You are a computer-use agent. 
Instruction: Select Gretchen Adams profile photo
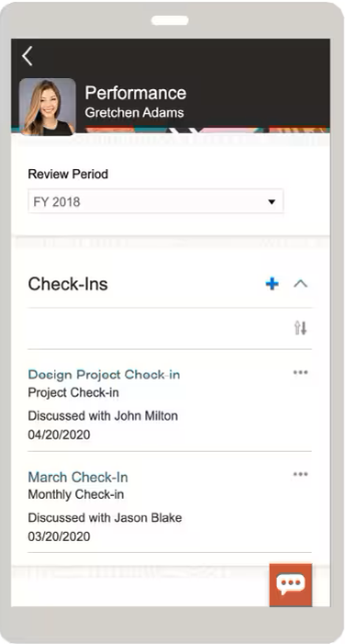coord(47,107)
